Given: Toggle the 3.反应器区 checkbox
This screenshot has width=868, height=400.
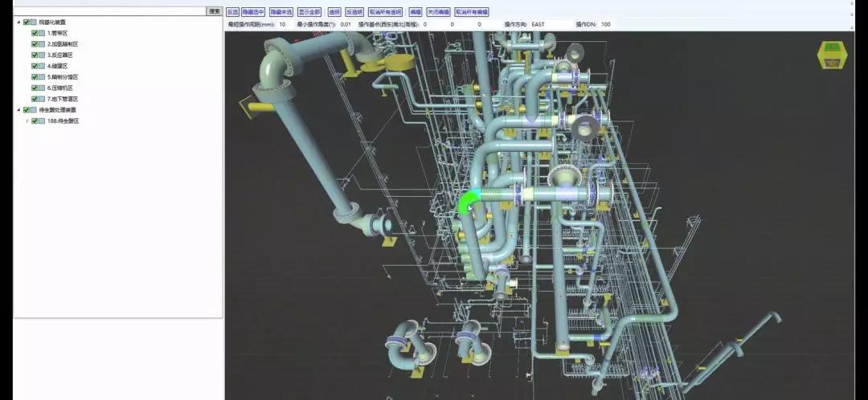Looking at the screenshot, I should click(x=35, y=55).
